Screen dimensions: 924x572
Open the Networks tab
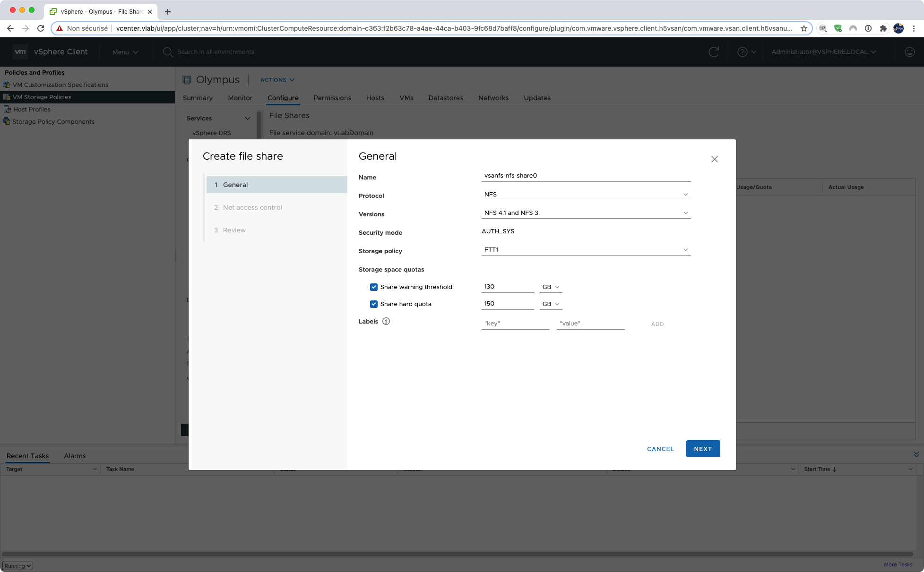coord(493,98)
